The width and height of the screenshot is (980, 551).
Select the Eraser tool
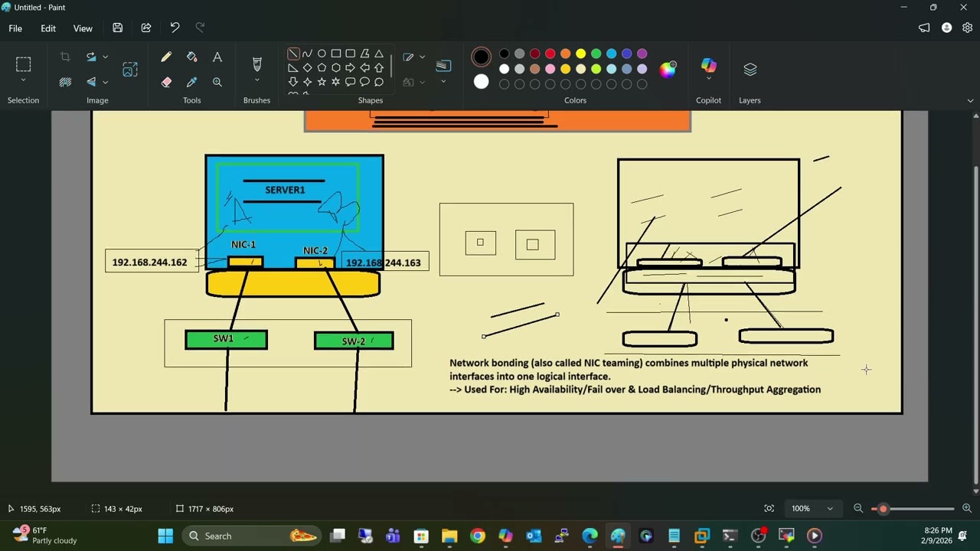click(166, 82)
